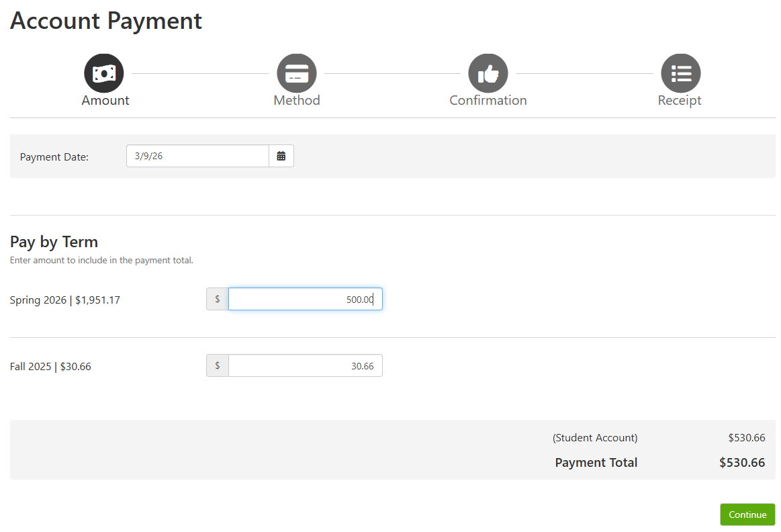Screen dimensions: 781x532
Task: Select the Amount step label
Action: 105,100
